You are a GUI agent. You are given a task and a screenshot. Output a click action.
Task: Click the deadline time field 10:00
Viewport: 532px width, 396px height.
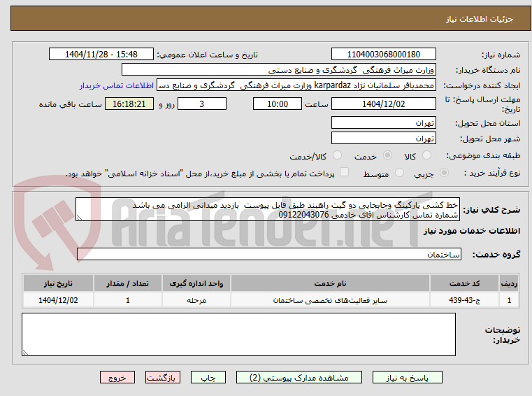[x=278, y=104]
